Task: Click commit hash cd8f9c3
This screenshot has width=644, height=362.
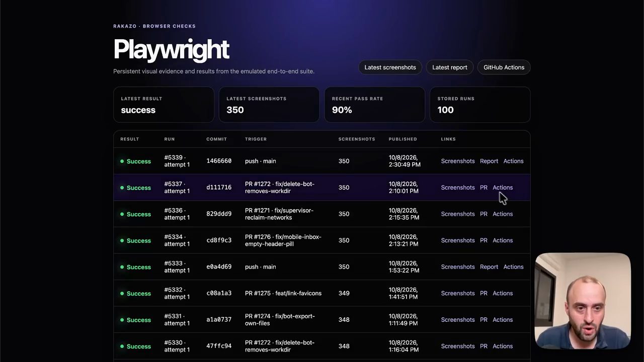Action: click(219, 240)
